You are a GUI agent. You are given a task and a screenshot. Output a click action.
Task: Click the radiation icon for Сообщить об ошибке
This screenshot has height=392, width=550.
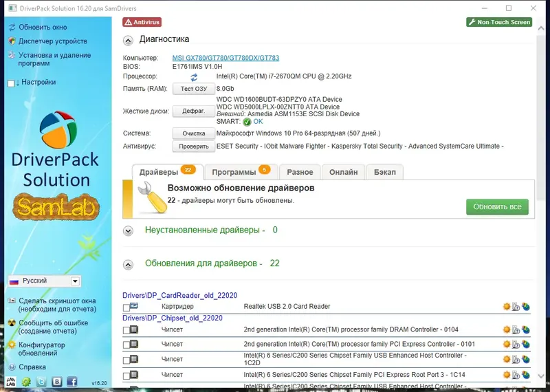(12, 323)
